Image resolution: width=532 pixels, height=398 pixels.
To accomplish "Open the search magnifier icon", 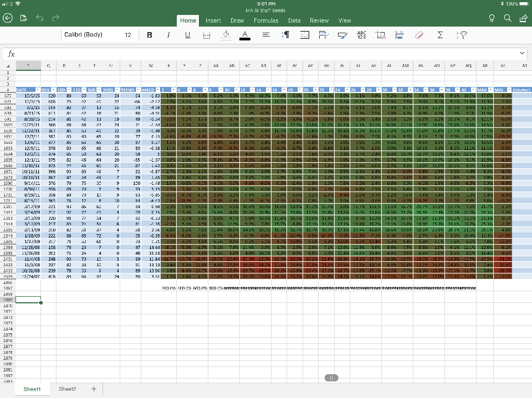I will [508, 18].
